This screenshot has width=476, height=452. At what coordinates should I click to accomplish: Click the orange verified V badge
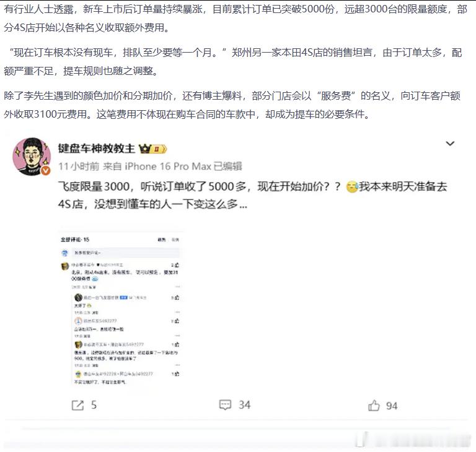coord(45,171)
